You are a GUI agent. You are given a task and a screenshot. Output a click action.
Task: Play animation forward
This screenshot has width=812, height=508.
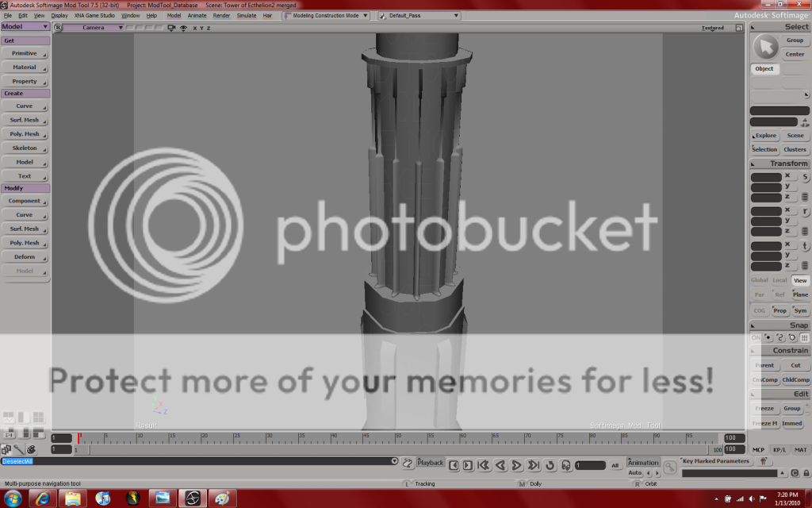coord(516,465)
